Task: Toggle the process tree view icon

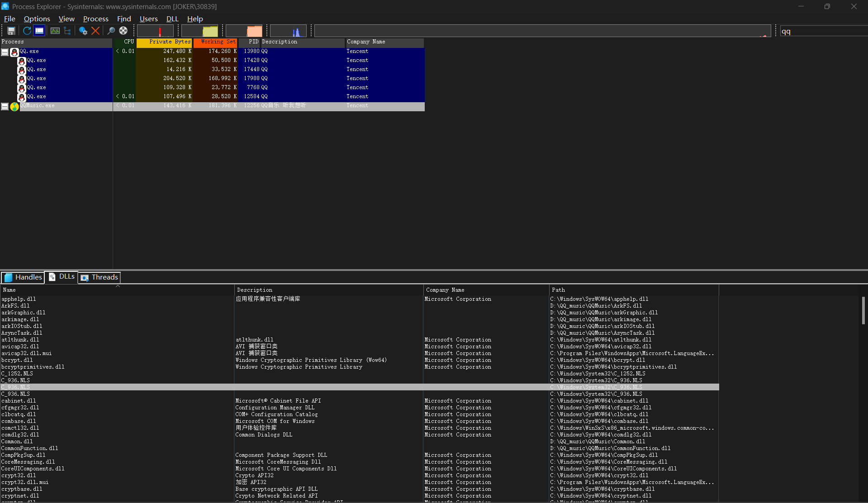Action: tap(67, 31)
